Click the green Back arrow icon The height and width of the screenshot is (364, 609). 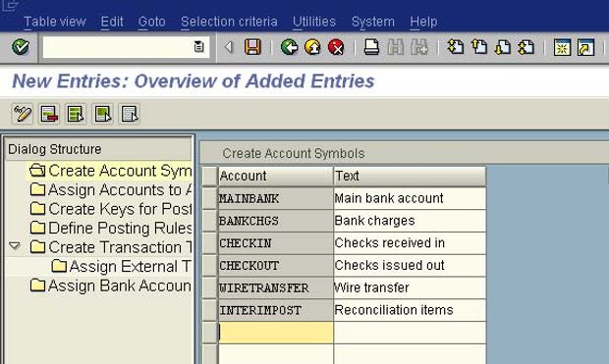(x=290, y=47)
